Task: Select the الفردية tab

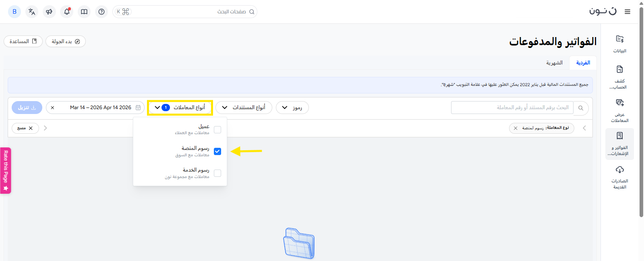Action: point(583,63)
